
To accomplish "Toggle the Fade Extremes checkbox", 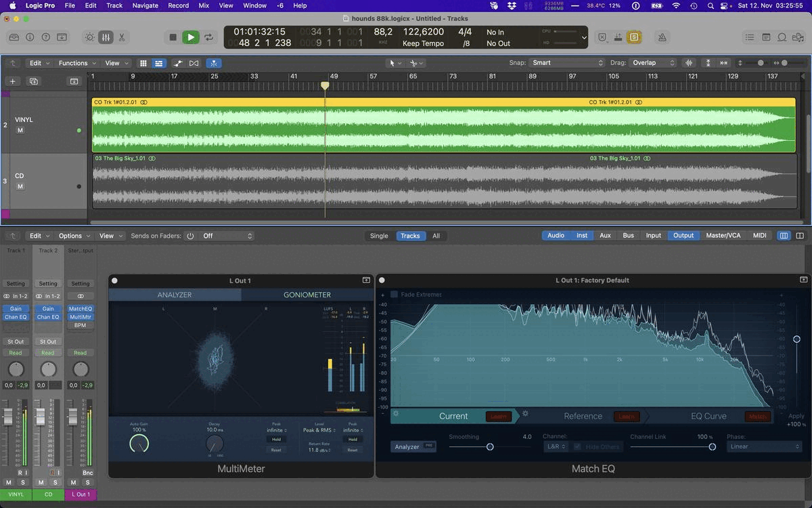I will click(394, 295).
